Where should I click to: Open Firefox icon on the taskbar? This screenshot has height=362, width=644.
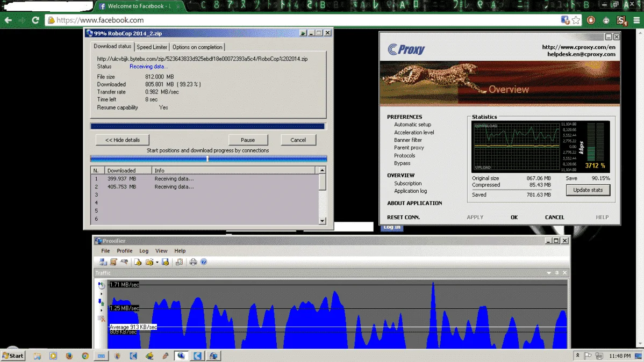click(x=69, y=356)
